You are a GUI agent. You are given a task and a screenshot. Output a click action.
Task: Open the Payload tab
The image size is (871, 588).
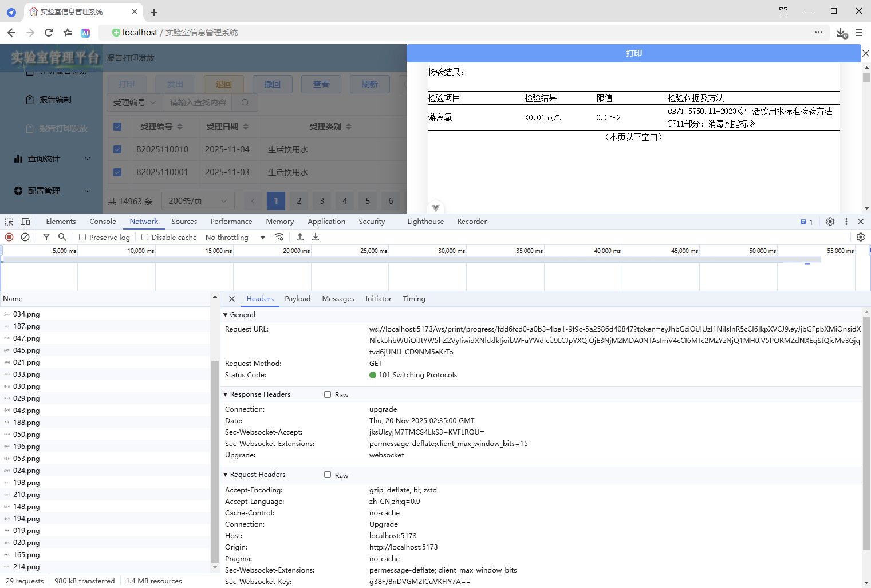pos(297,299)
